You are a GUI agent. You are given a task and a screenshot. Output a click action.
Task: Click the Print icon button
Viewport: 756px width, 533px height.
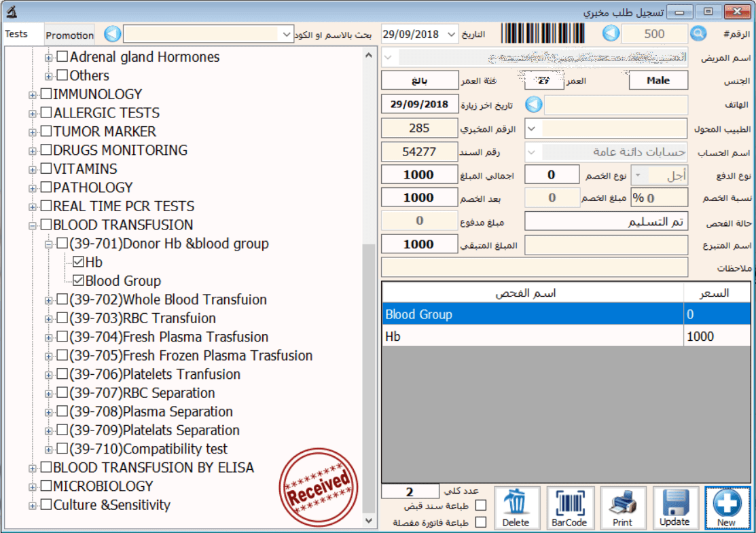click(x=622, y=508)
